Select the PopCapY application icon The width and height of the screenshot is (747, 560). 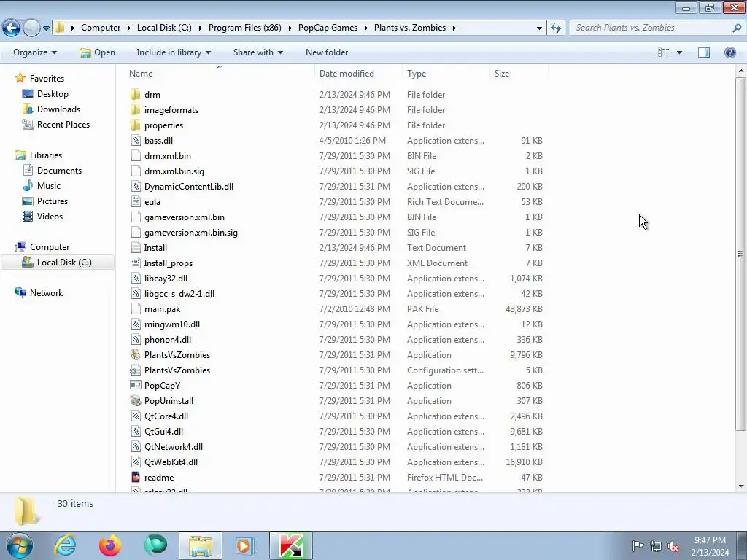click(x=135, y=385)
